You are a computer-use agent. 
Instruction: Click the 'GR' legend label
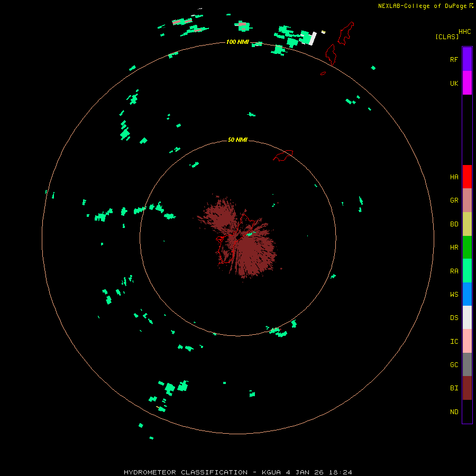click(454, 200)
